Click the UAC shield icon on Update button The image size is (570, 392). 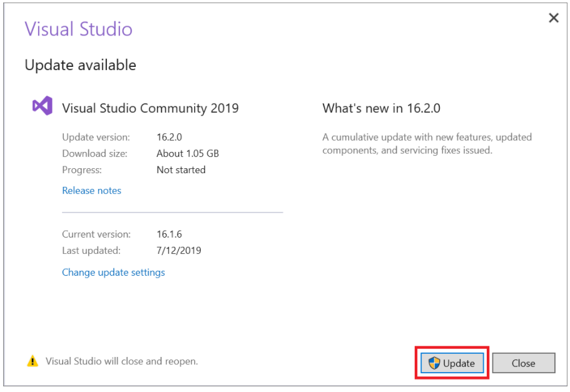[433, 363]
